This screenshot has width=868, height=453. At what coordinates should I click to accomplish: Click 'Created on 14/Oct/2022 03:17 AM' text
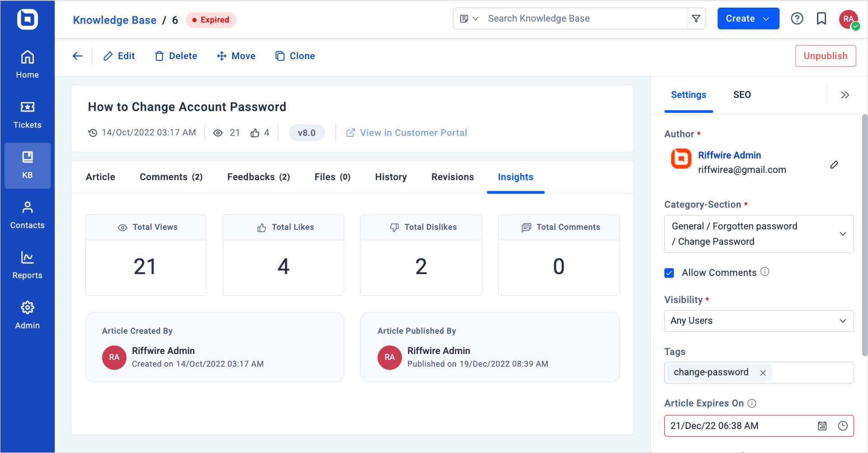point(198,364)
